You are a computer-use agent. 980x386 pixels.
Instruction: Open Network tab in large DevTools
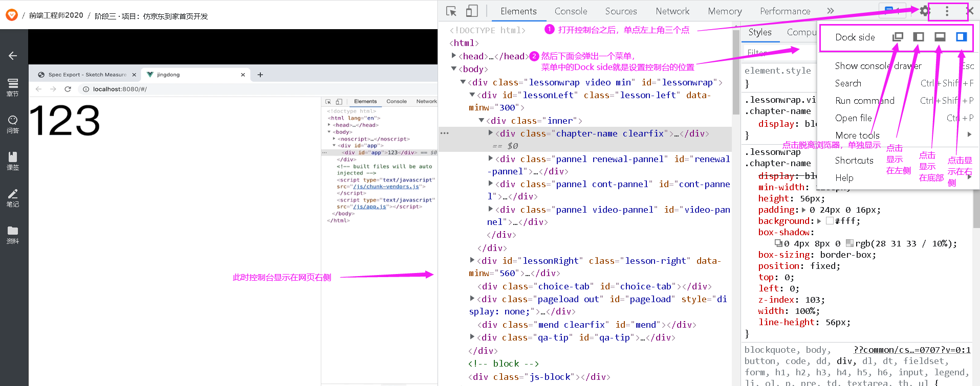pos(672,11)
